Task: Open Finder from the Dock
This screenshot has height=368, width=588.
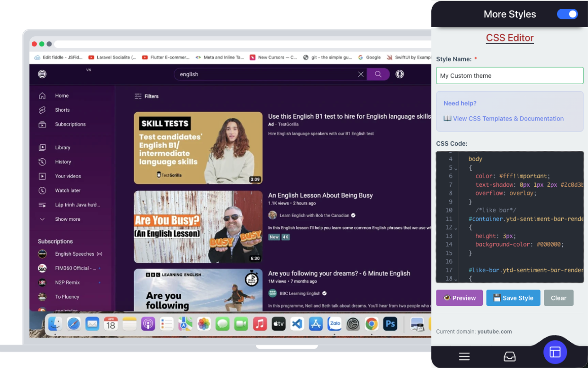Action: (x=55, y=324)
